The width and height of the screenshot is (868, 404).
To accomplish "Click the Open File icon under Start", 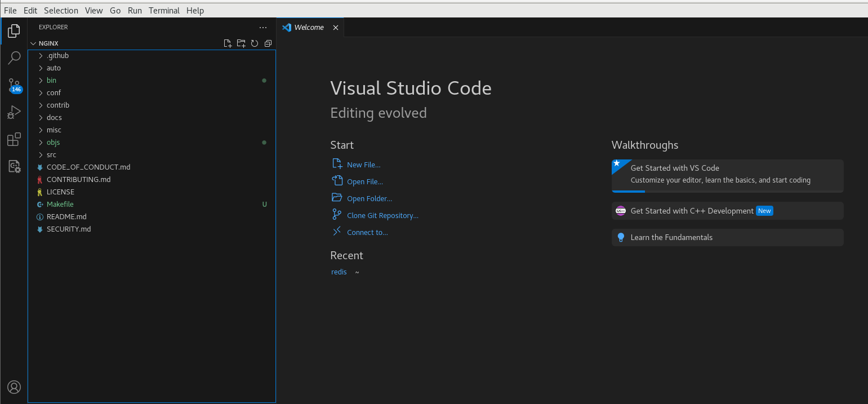I will 337,181.
